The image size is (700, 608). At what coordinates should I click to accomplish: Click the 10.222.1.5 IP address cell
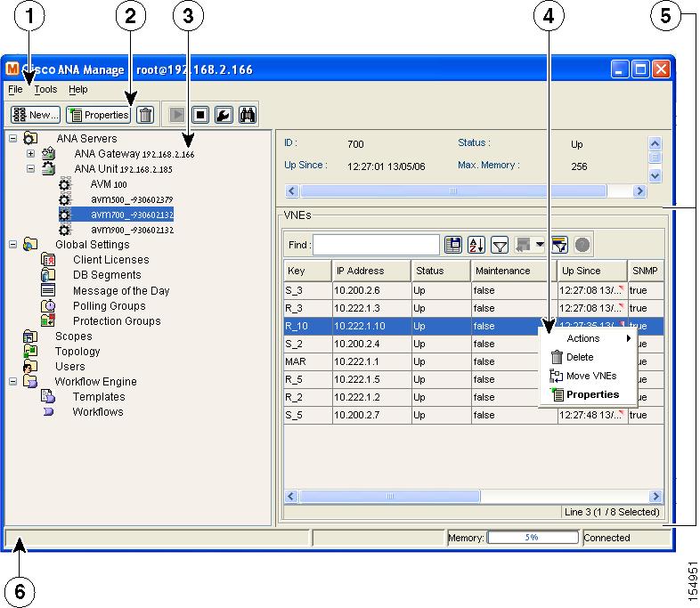point(372,379)
